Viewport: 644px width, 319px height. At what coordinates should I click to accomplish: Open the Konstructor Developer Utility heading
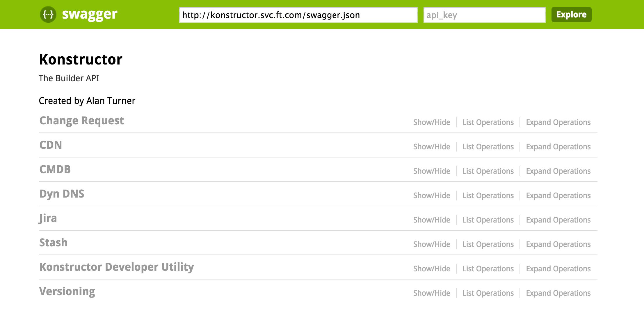[x=117, y=267]
